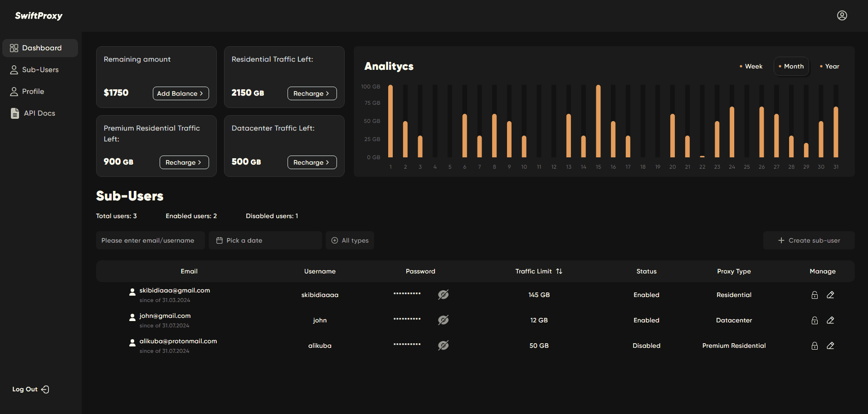Recharge Datacenter Traffic
868x414 pixels.
pos(312,162)
